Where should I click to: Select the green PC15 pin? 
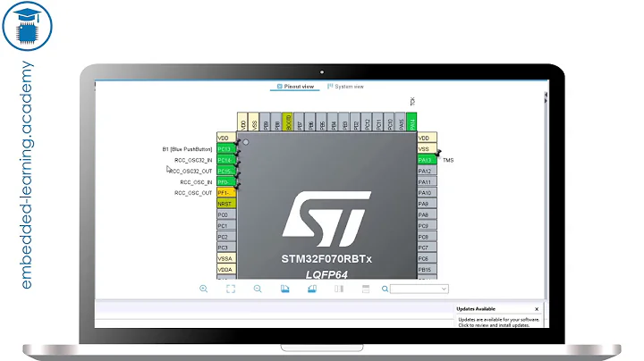point(226,171)
